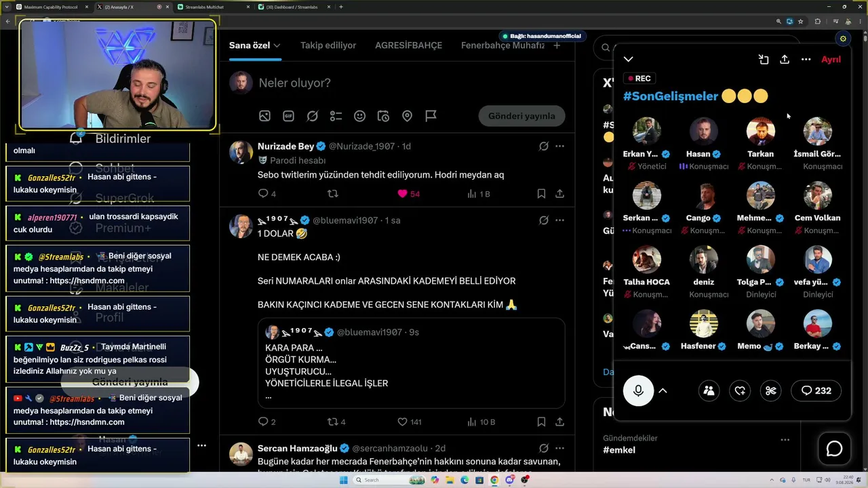Open more options on Nurizade Bey's post

[559, 146]
